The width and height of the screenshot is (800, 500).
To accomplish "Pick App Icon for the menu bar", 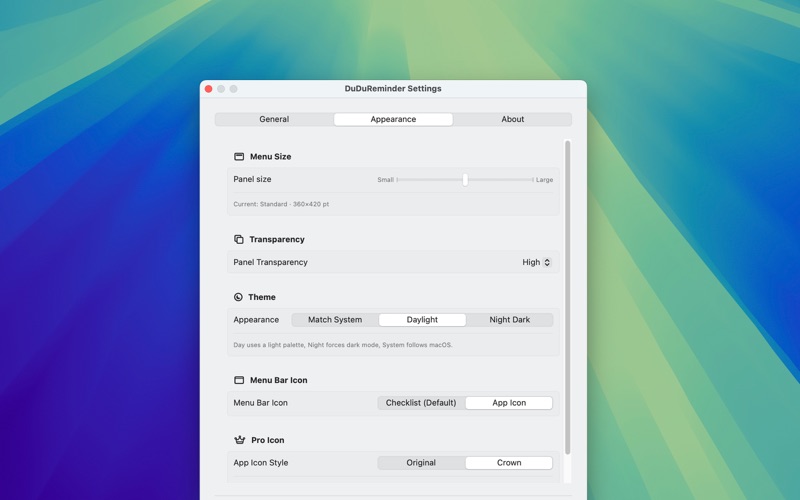I will tap(509, 403).
